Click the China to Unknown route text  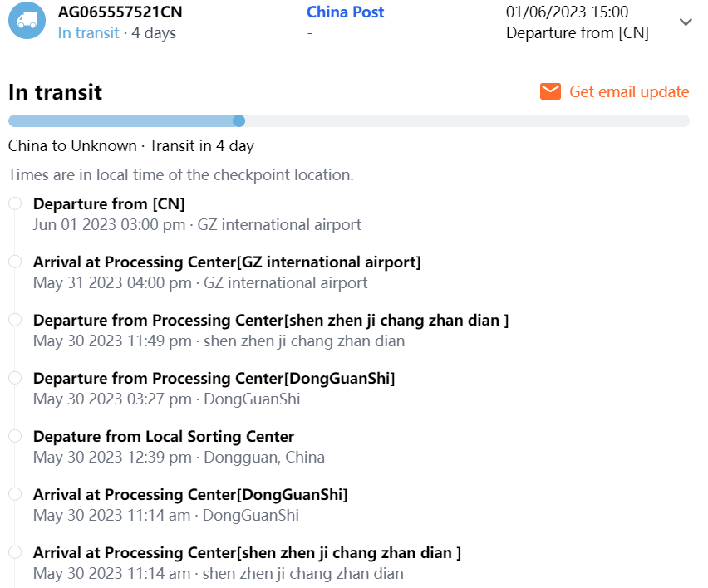point(72,146)
